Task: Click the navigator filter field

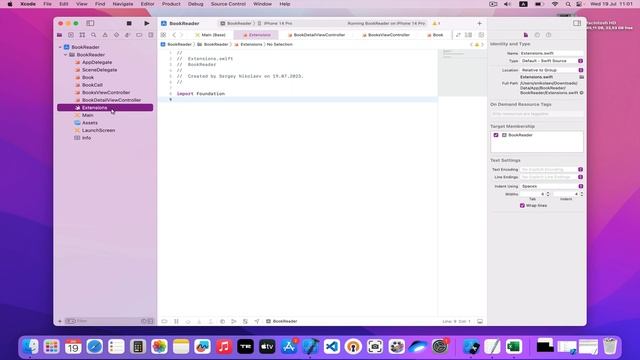Action: (x=108, y=321)
